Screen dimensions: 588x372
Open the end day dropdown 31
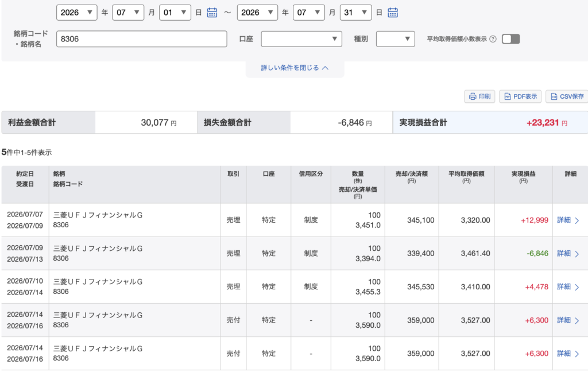pyautogui.click(x=355, y=13)
